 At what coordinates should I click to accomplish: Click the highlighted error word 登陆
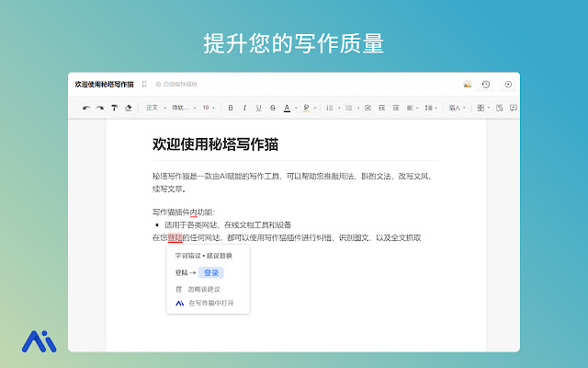click(x=175, y=237)
